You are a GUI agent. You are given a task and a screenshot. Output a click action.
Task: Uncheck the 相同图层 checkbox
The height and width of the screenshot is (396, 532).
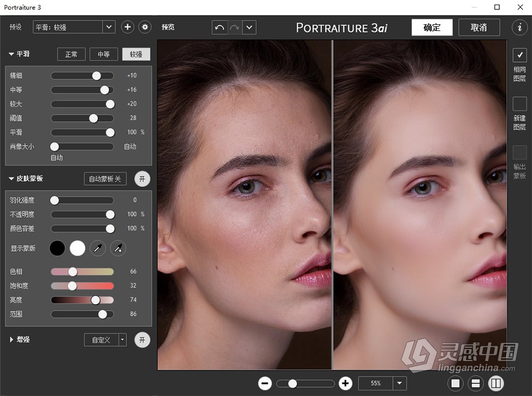click(x=520, y=55)
